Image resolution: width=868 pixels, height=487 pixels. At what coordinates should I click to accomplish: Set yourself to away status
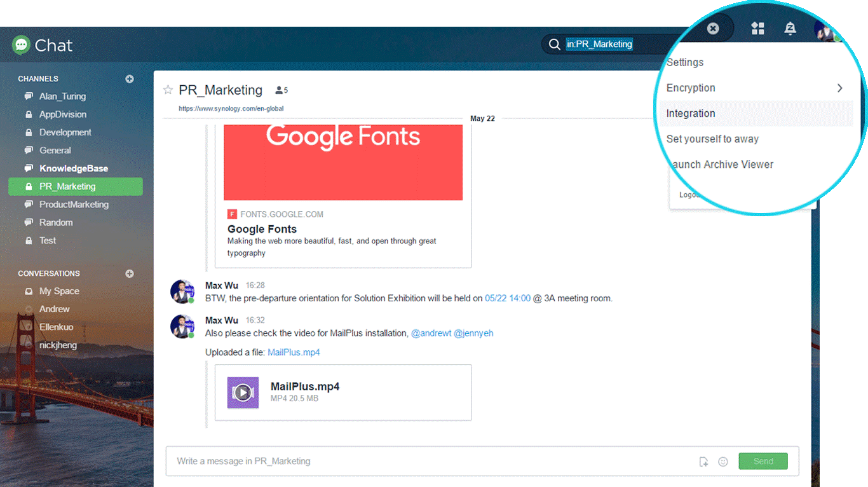pyautogui.click(x=712, y=139)
